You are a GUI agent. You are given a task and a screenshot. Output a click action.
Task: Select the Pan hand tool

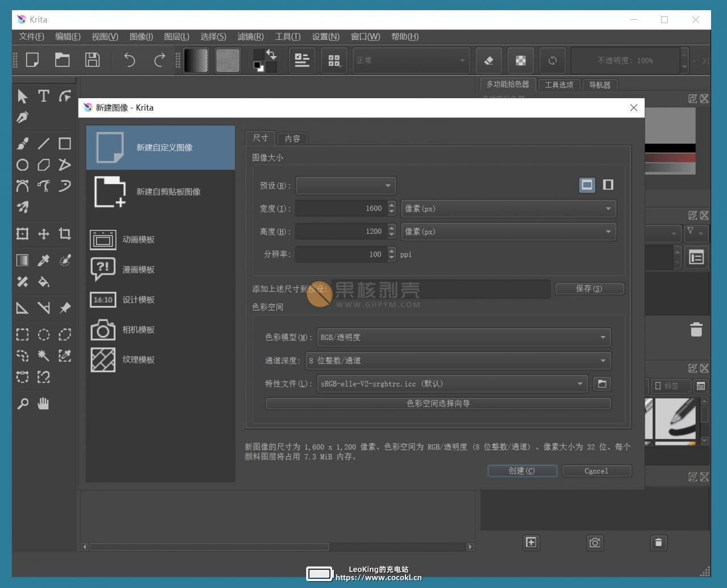point(44,404)
